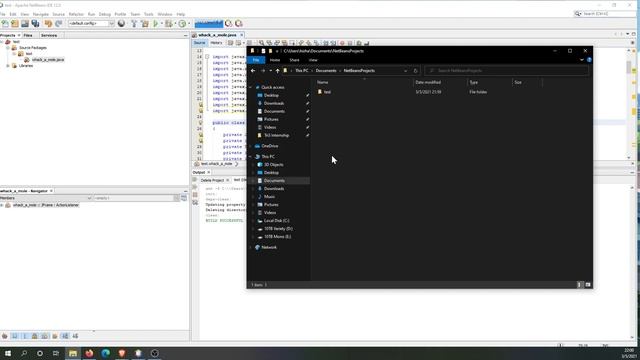
Task: Collapse the Quick access section
Action: click(x=251, y=87)
